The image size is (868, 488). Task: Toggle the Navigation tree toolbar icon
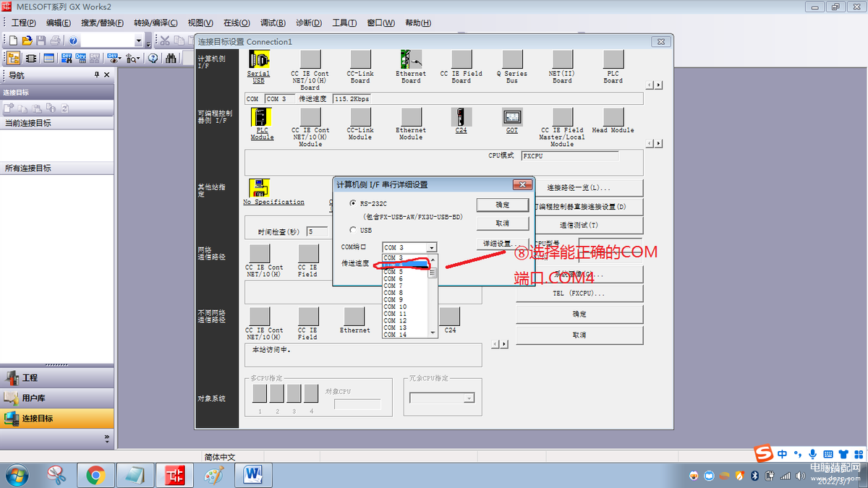[x=13, y=59]
